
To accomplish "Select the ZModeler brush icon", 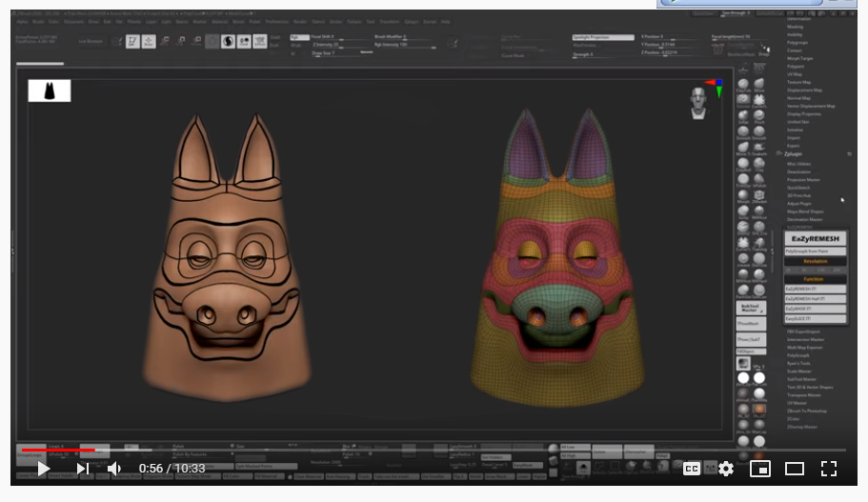I will pyautogui.click(x=759, y=196).
